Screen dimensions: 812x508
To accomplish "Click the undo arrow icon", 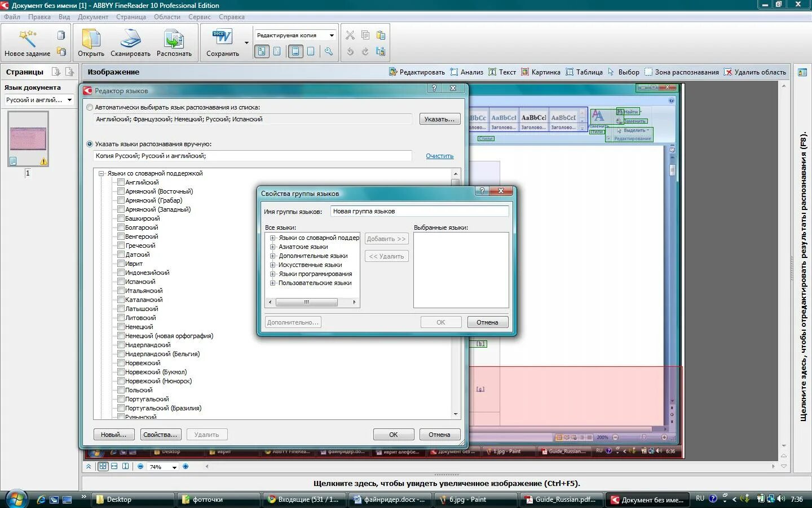I will point(350,51).
